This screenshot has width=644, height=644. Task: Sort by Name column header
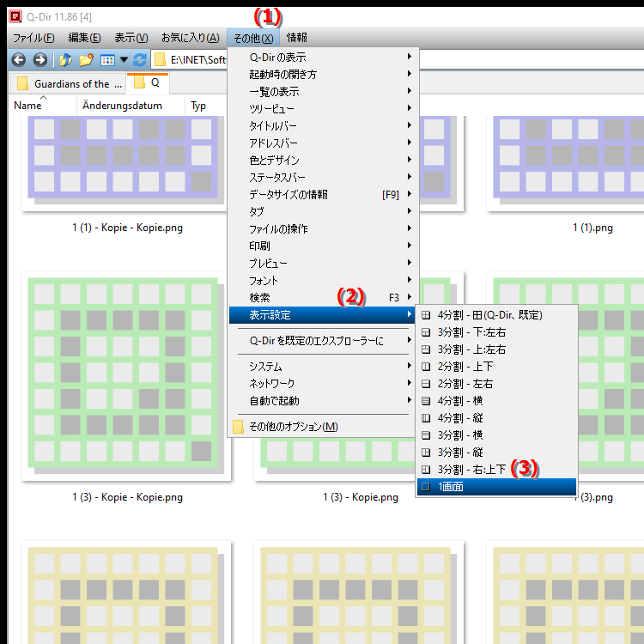point(43,106)
